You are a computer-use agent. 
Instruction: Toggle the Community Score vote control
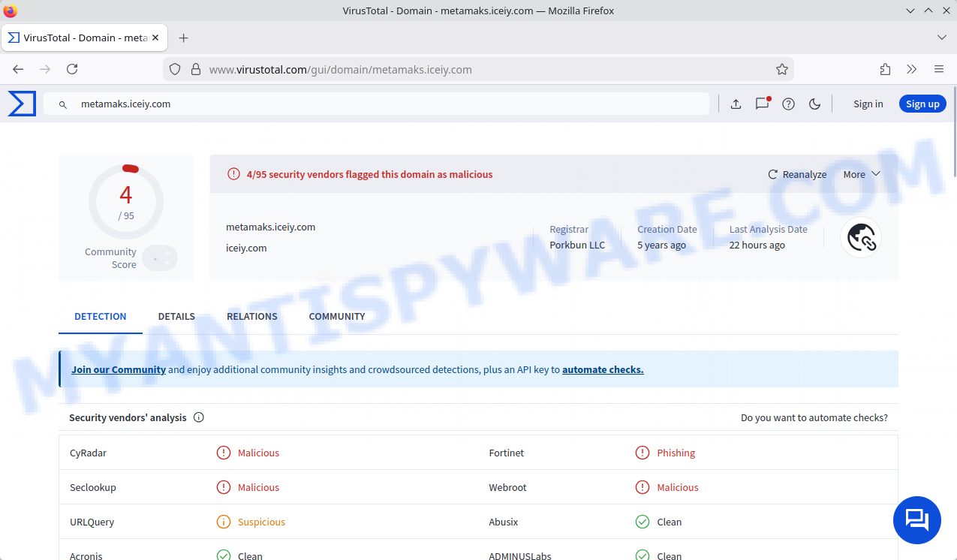click(x=160, y=258)
